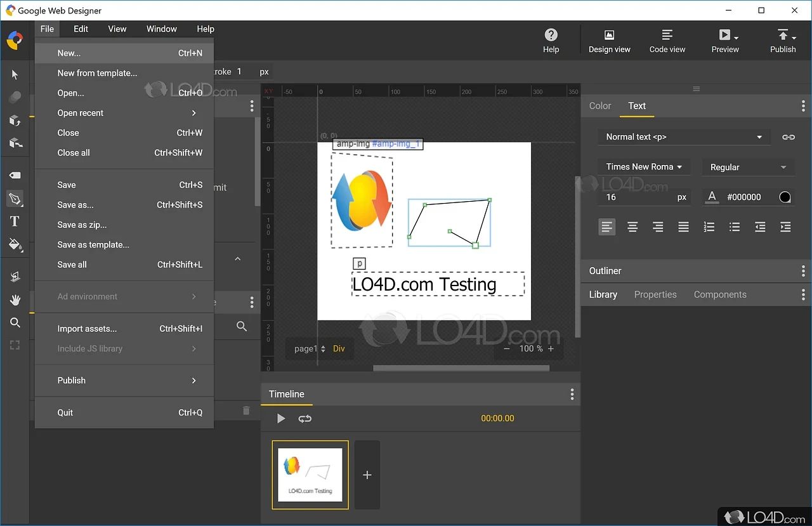Click the link icon beside Normal text
The width and height of the screenshot is (812, 526).
pos(788,137)
